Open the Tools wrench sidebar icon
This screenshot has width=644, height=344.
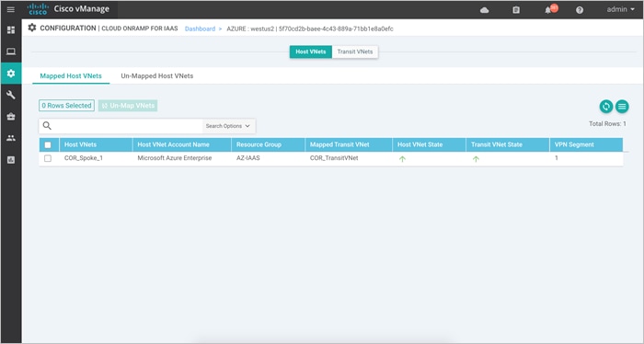(x=11, y=95)
